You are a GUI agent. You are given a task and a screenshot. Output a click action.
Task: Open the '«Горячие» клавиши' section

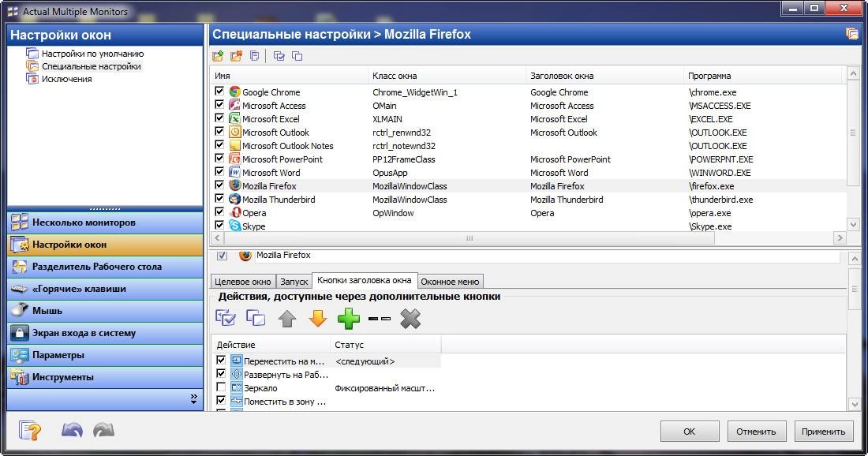pos(105,289)
